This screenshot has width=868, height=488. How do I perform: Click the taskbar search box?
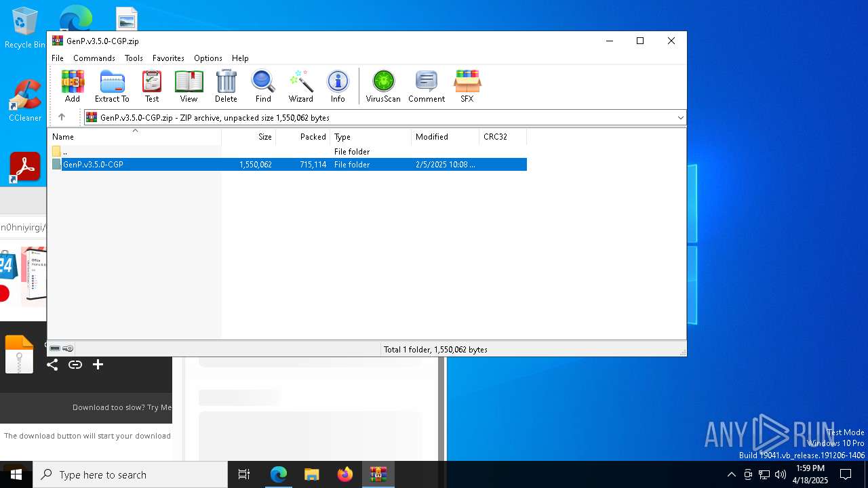[x=130, y=474]
